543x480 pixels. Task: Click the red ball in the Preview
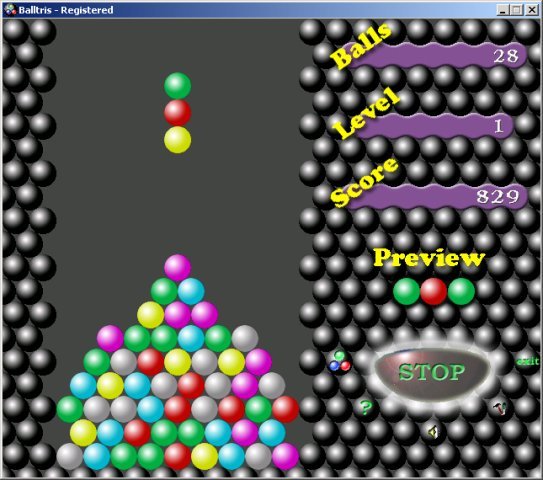[x=434, y=291]
